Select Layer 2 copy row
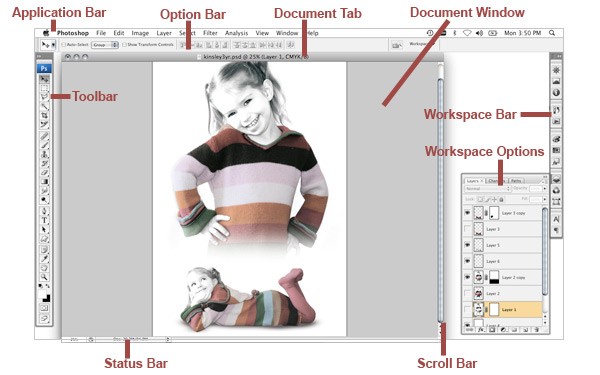Image resolution: width=600 pixels, height=375 pixels. tap(503, 277)
